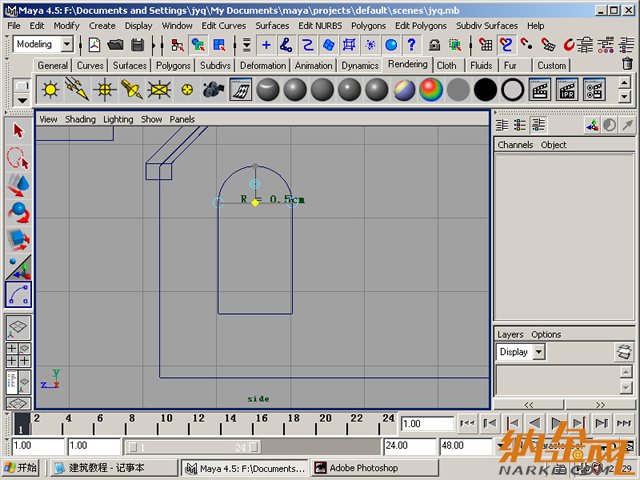
Task: Activate the Scale tool
Action: point(18,240)
